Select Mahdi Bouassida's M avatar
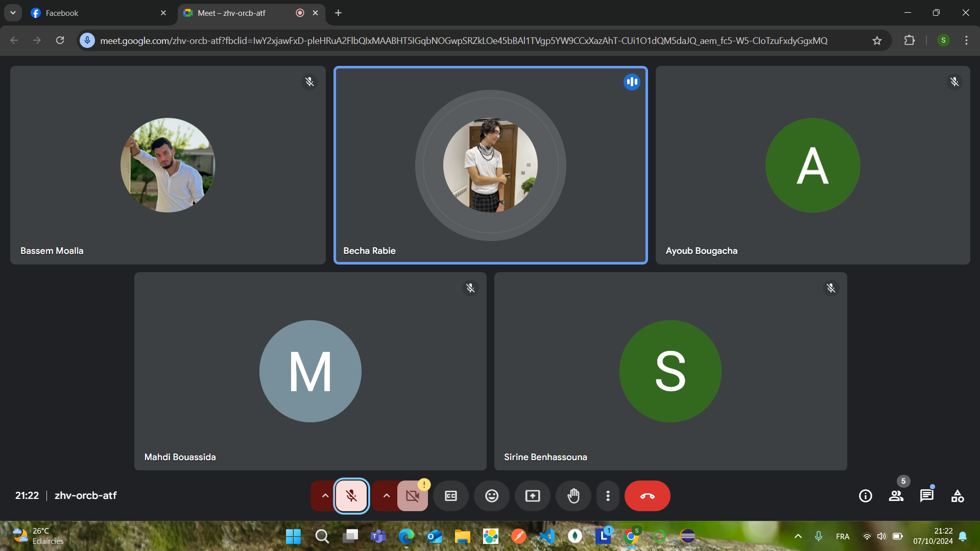This screenshot has height=551, width=980. 310,371
